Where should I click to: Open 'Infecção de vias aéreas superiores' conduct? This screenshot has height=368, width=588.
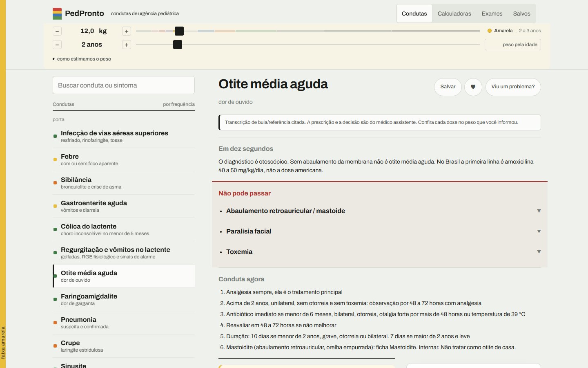[124, 136]
